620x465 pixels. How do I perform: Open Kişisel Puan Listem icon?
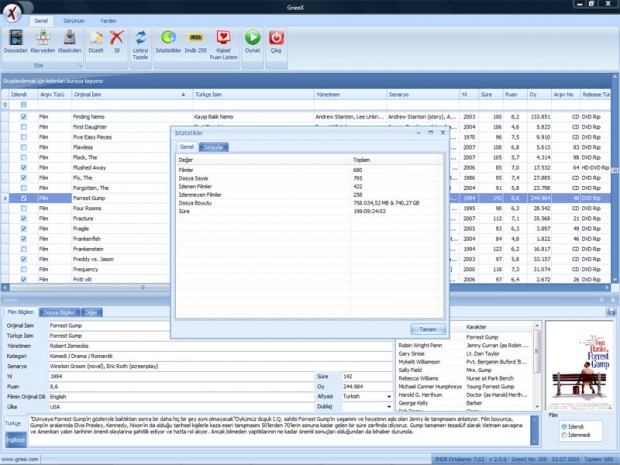(x=223, y=45)
